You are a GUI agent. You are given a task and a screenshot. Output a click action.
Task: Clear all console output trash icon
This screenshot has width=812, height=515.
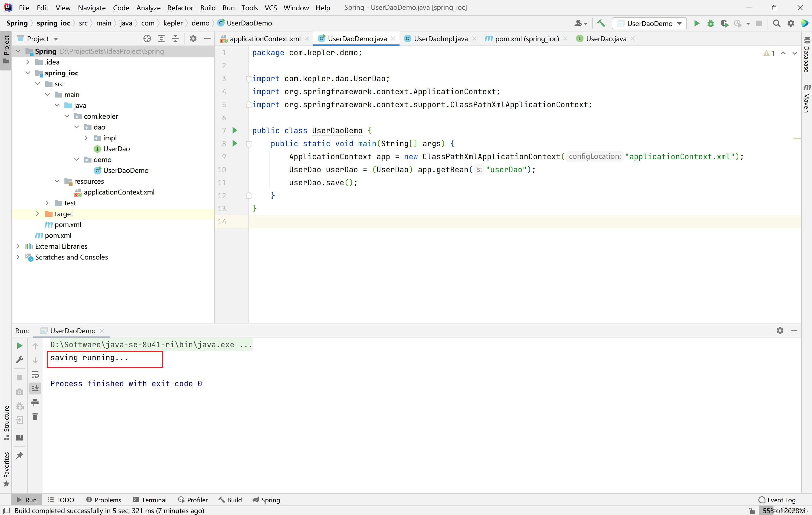(x=35, y=416)
